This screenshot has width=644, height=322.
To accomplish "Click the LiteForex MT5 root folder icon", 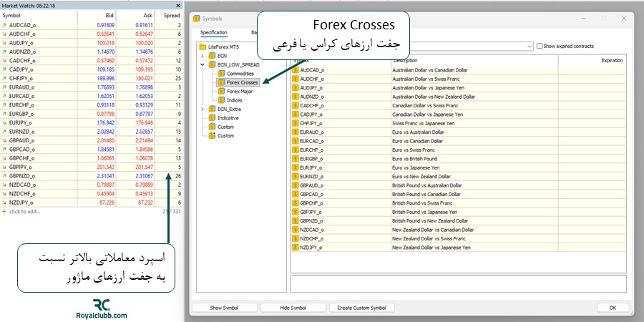I will (x=203, y=47).
